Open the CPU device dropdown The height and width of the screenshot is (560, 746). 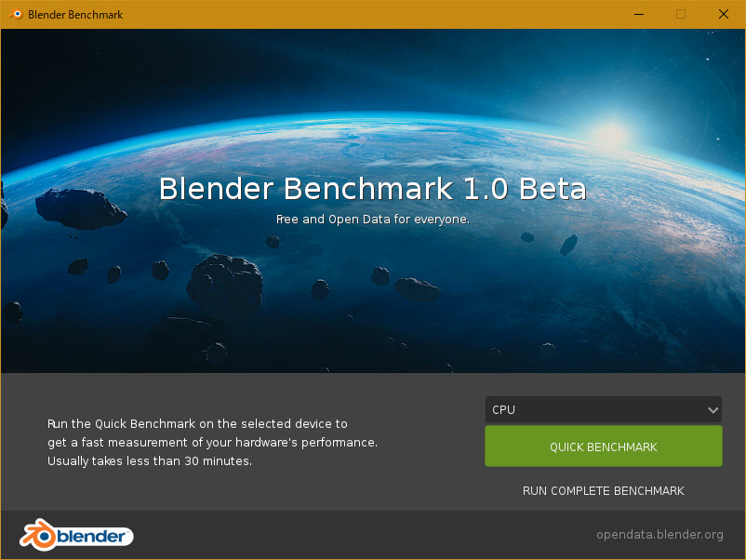[x=604, y=409]
